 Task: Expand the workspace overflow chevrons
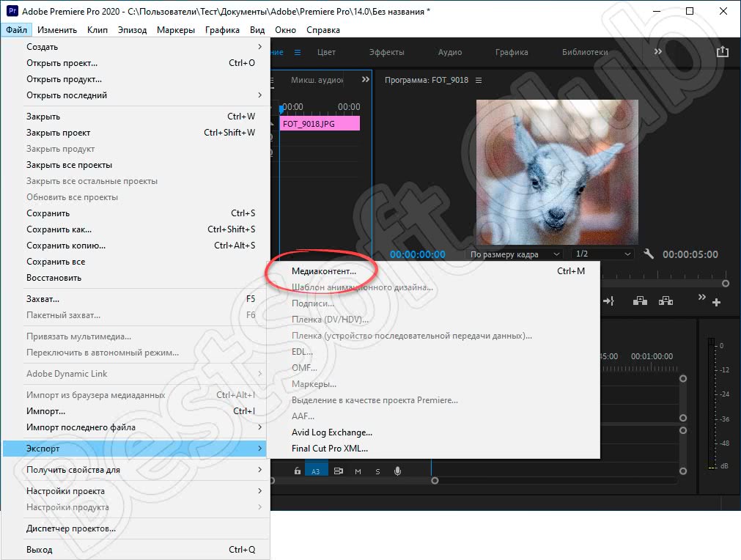[657, 52]
